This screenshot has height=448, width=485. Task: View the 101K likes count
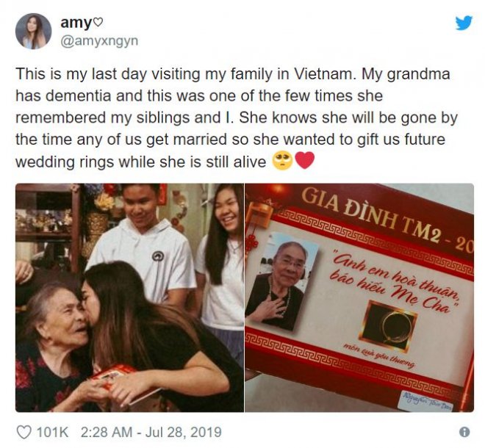tap(53, 432)
